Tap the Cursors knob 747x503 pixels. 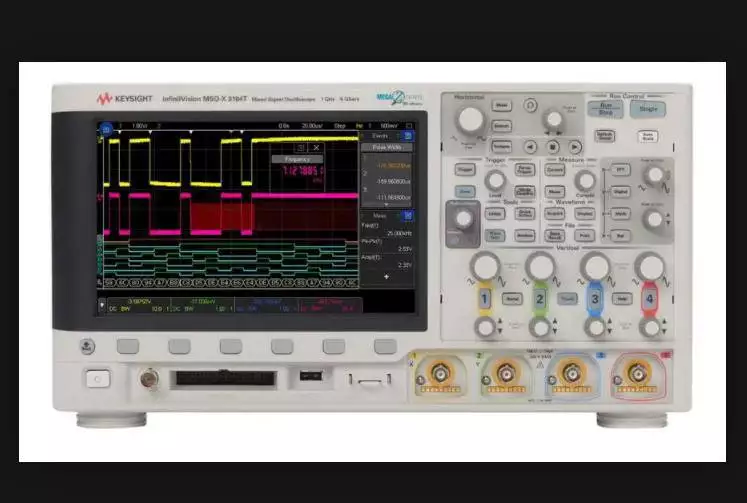click(x=585, y=181)
